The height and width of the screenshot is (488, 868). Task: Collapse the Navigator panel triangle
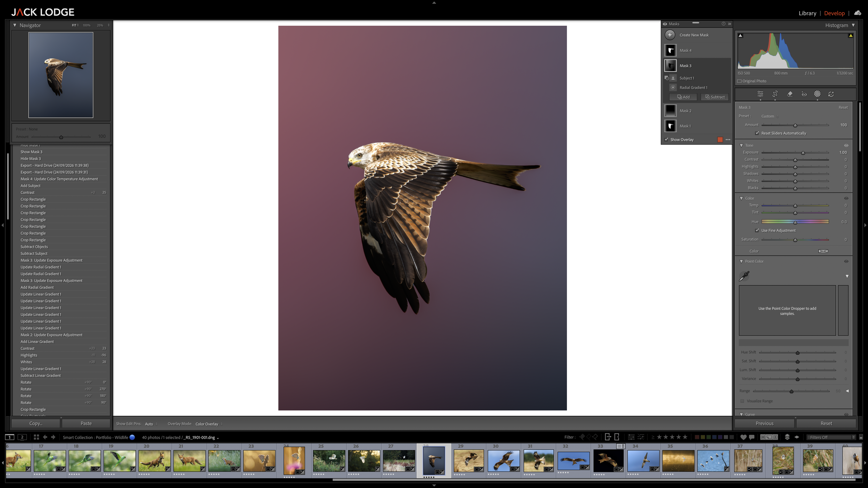15,25
